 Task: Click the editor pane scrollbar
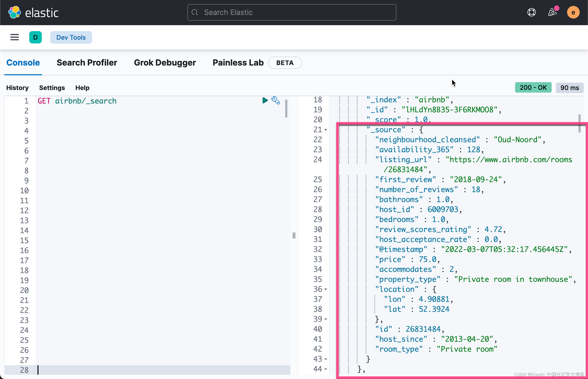click(x=286, y=109)
